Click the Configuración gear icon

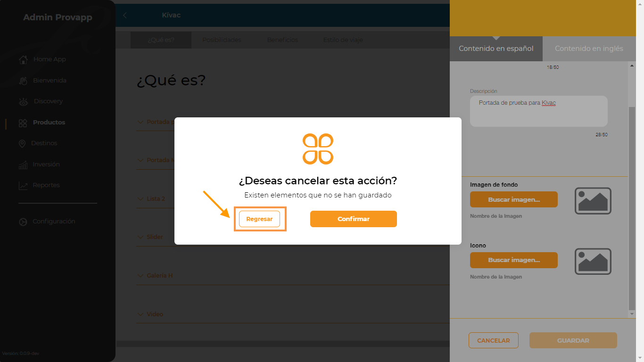point(23,222)
